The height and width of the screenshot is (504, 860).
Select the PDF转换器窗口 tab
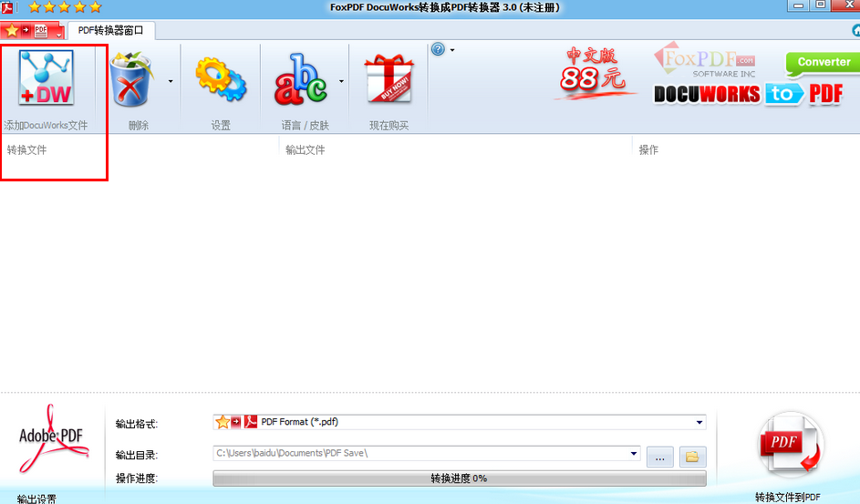coord(110,30)
